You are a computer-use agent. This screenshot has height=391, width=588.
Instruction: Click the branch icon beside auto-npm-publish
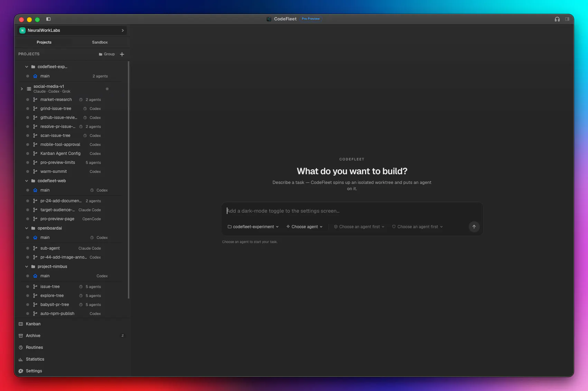point(35,314)
